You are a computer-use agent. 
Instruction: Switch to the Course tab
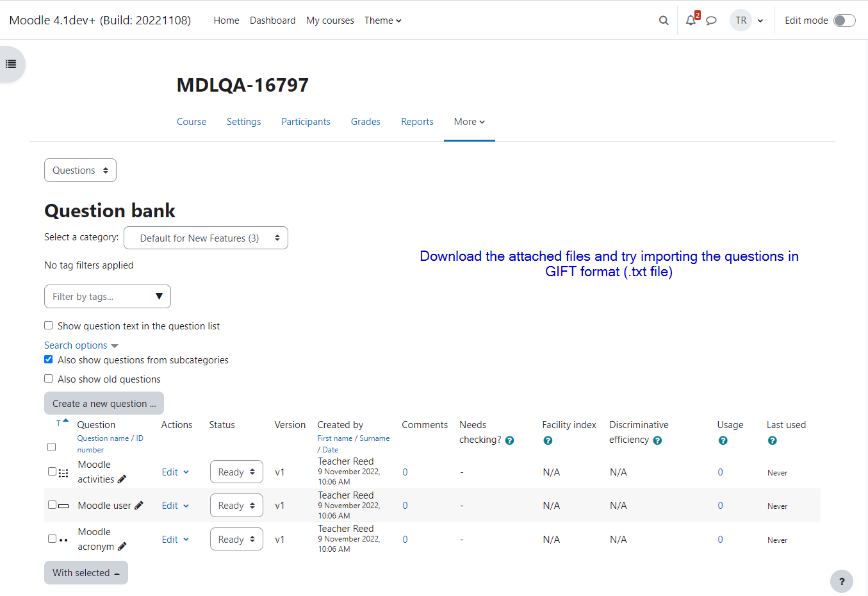(192, 122)
